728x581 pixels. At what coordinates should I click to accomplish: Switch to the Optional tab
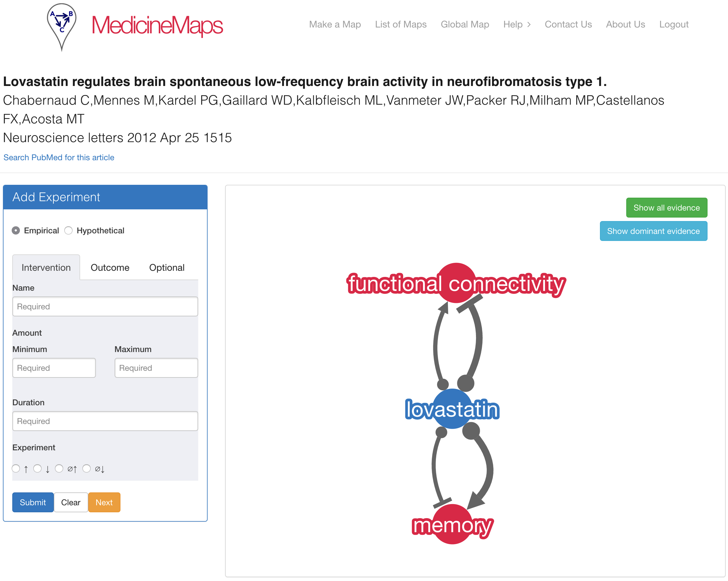coord(167,268)
